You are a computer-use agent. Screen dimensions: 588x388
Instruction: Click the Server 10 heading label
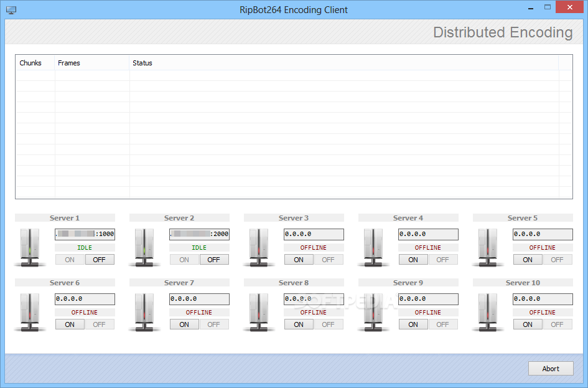pyautogui.click(x=523, y=283)
